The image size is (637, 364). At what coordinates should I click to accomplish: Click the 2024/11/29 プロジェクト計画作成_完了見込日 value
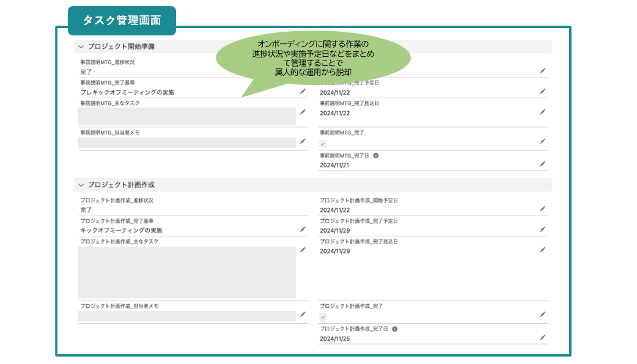click(335, 251)
